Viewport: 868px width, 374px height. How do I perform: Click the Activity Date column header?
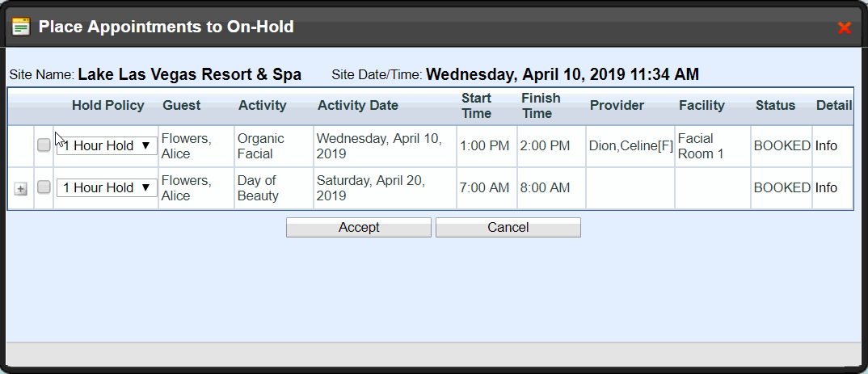[357, 106]
